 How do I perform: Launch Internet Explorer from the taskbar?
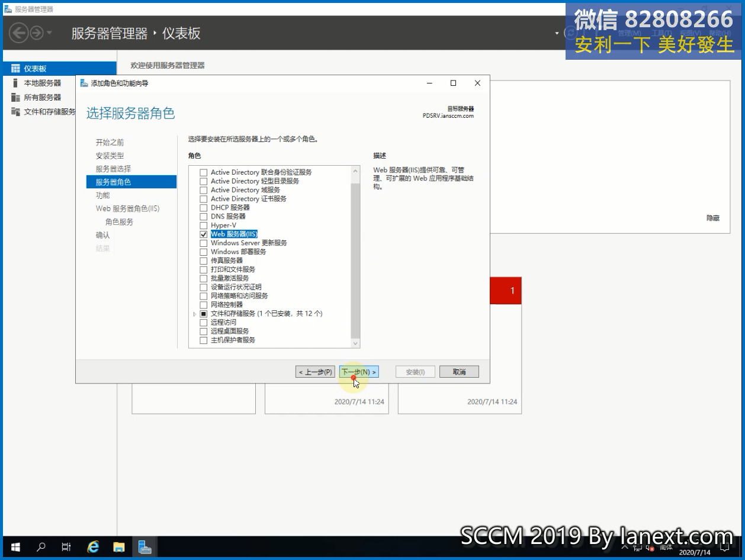(x=93, y=547)
